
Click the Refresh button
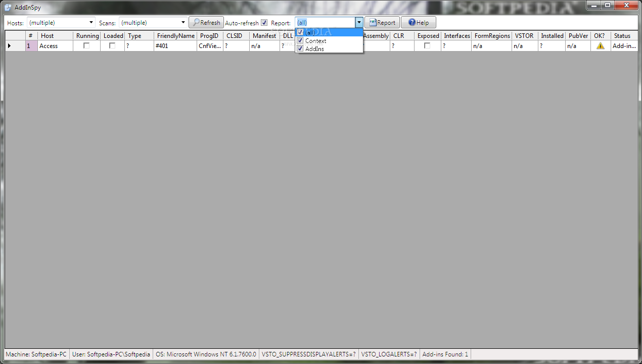[206, 23]
